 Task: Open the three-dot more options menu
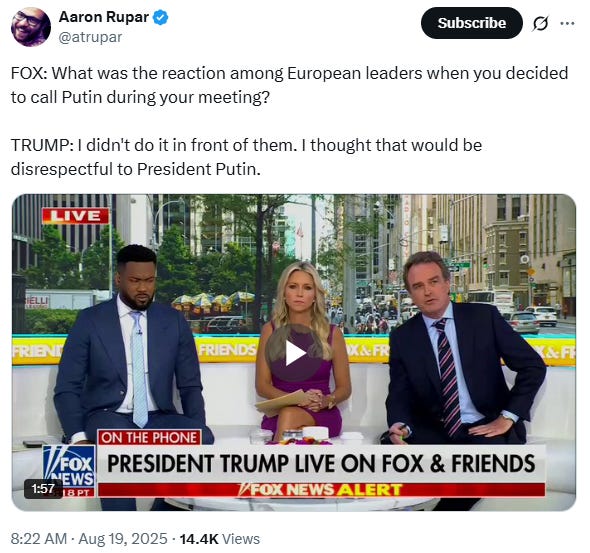567,23
